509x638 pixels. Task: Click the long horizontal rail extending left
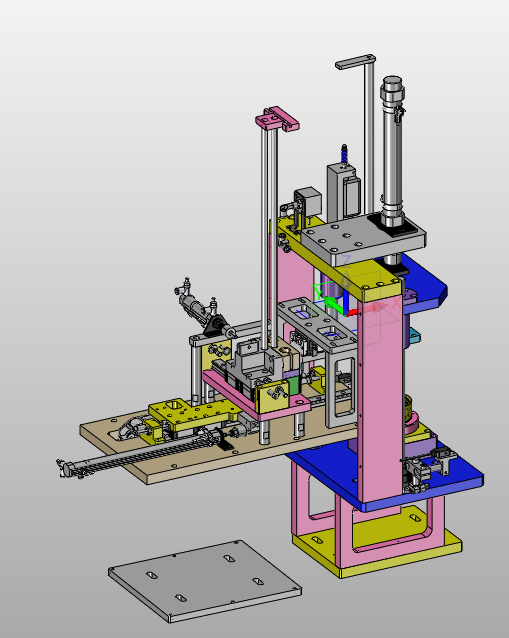(x=138, y=456)
